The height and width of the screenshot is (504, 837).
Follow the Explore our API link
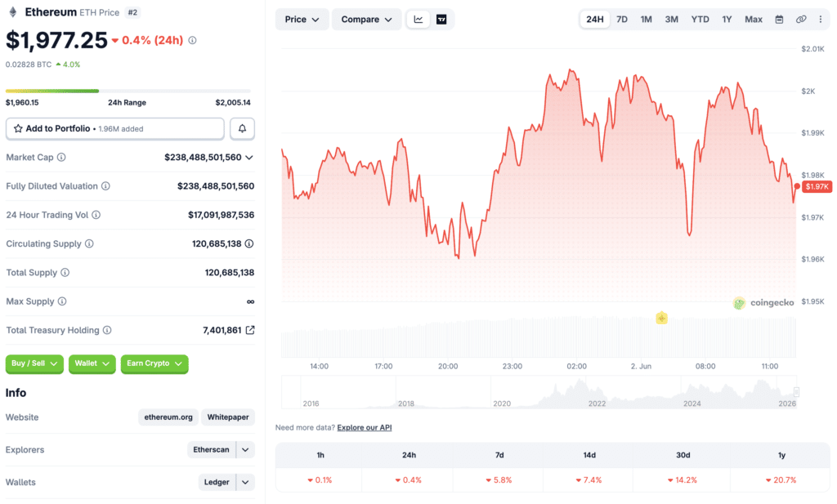[365, 428]
